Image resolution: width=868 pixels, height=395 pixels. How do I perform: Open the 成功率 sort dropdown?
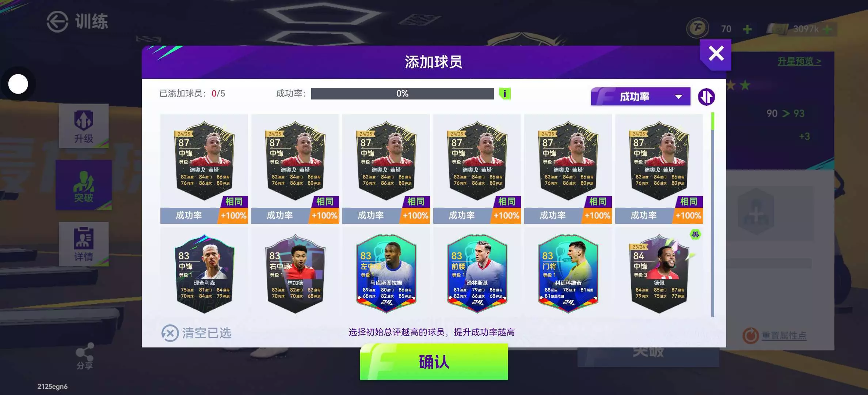(640, 97)
